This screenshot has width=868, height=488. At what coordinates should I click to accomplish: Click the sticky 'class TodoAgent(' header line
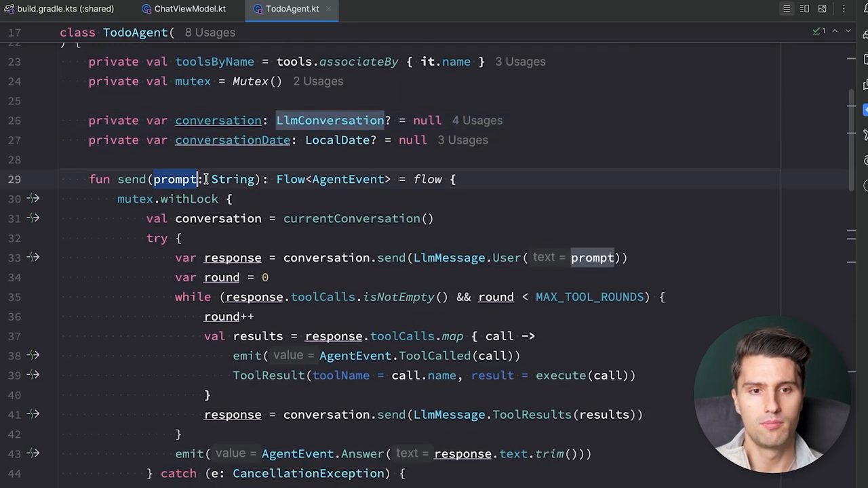tap(117, 33)
